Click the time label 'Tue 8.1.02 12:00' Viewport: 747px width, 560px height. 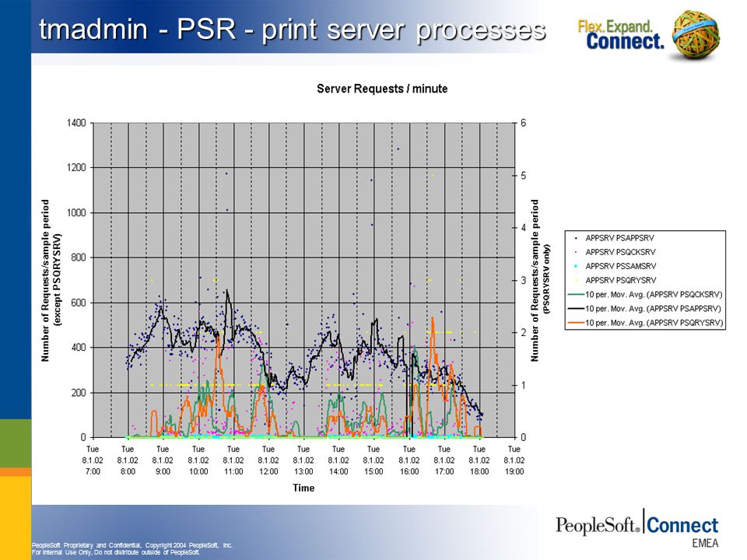[268, 460]
